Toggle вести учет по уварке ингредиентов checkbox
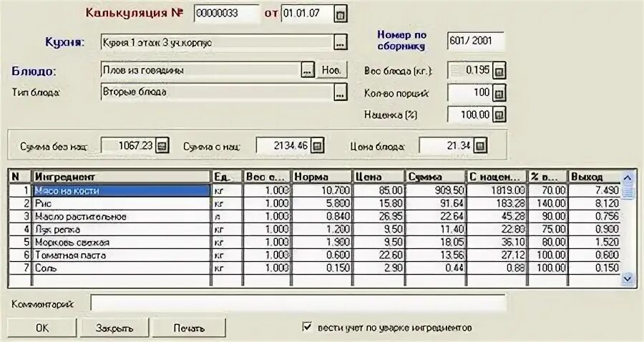Viewport: 644px width, 342px height. (307, 327)
